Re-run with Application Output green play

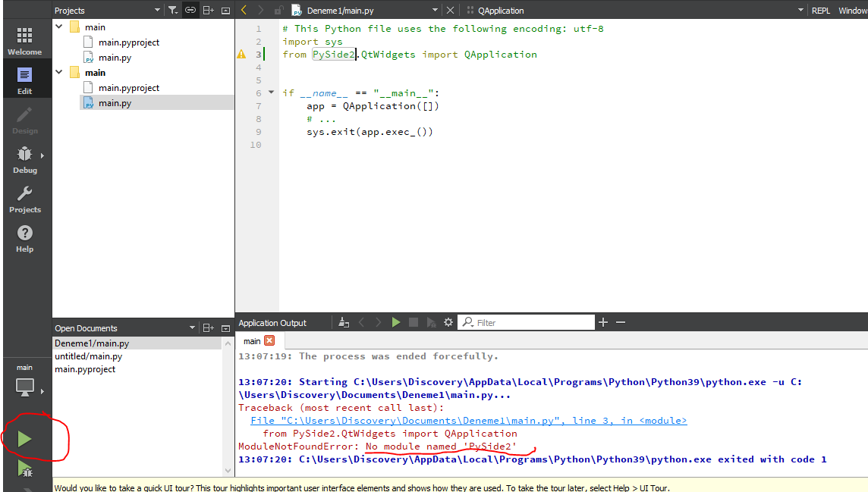pos(396,322)
